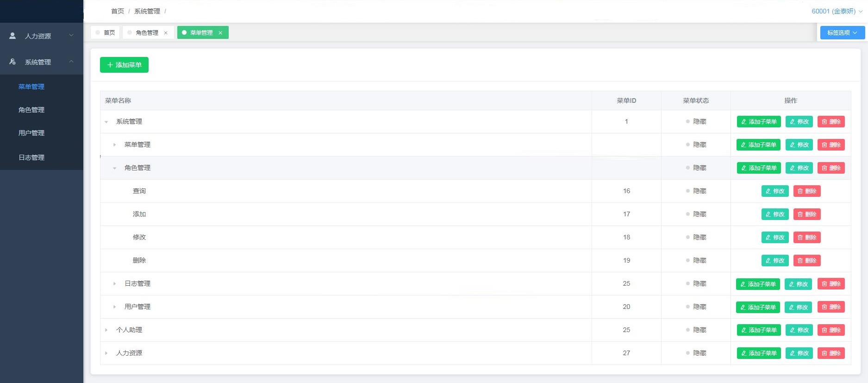Close the 菜单管理 tab with its X
This screenshot has height=383, width=868.
(220, 33)
